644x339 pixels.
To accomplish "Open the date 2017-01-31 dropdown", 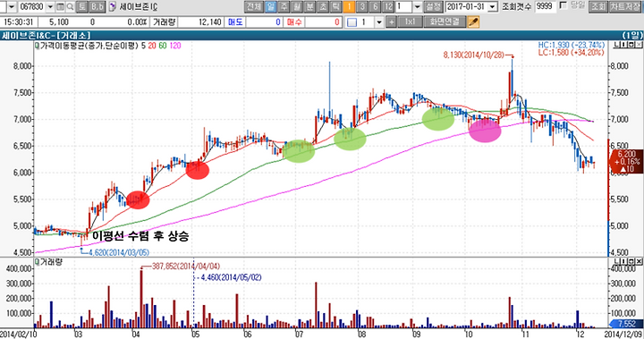I will [x=493, y=6].
